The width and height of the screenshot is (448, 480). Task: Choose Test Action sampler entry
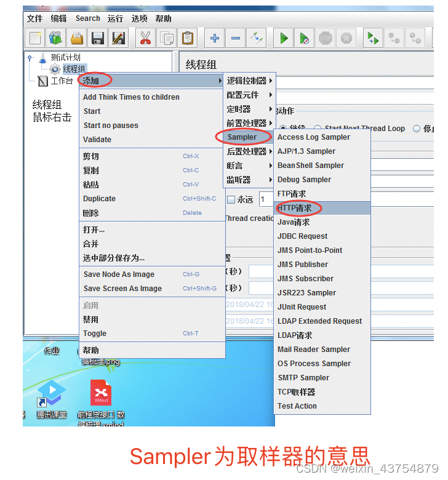(x=322, y=406)
